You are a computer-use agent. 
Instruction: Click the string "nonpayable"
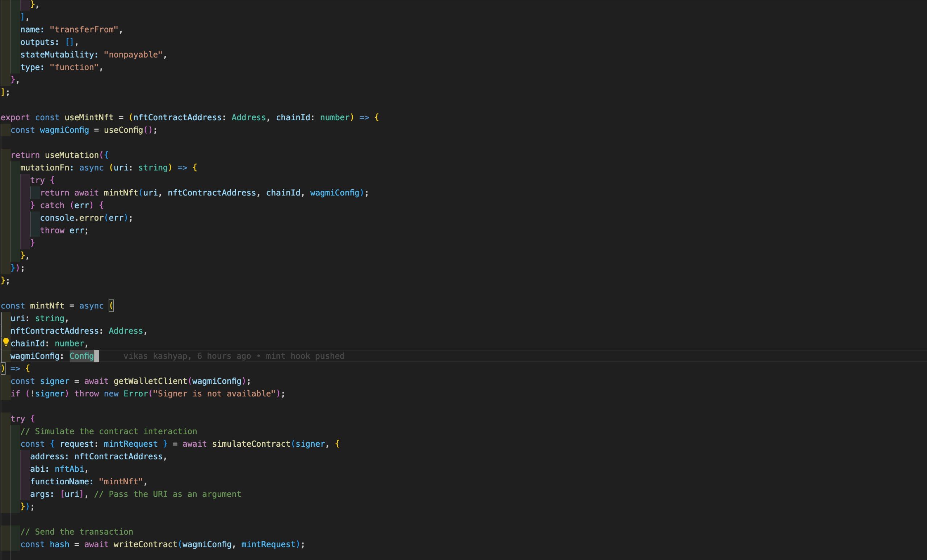(x=133, y=55)
